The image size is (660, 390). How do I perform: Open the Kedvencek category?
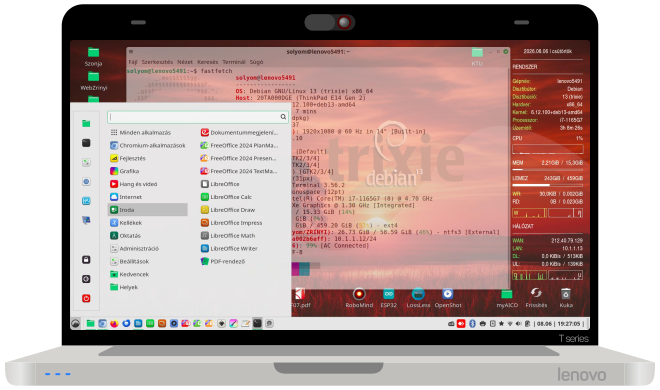tap(130, 274)
